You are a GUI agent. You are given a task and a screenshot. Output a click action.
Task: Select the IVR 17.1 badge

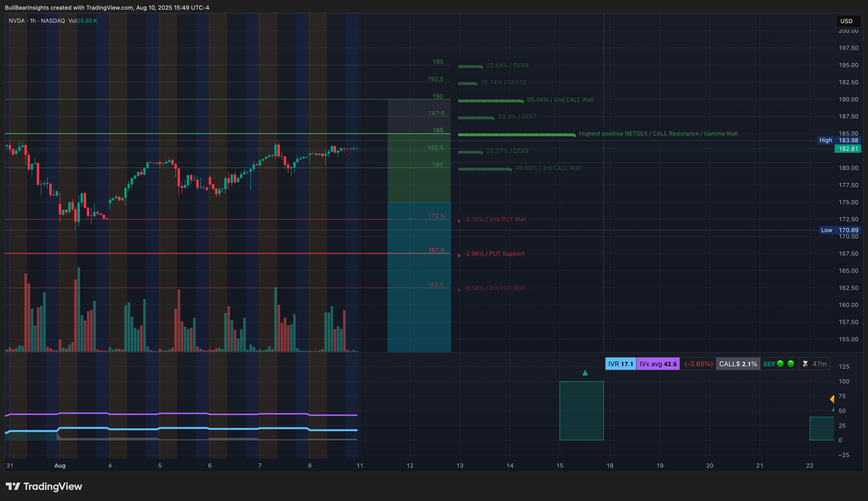click(x=621, y=364)
